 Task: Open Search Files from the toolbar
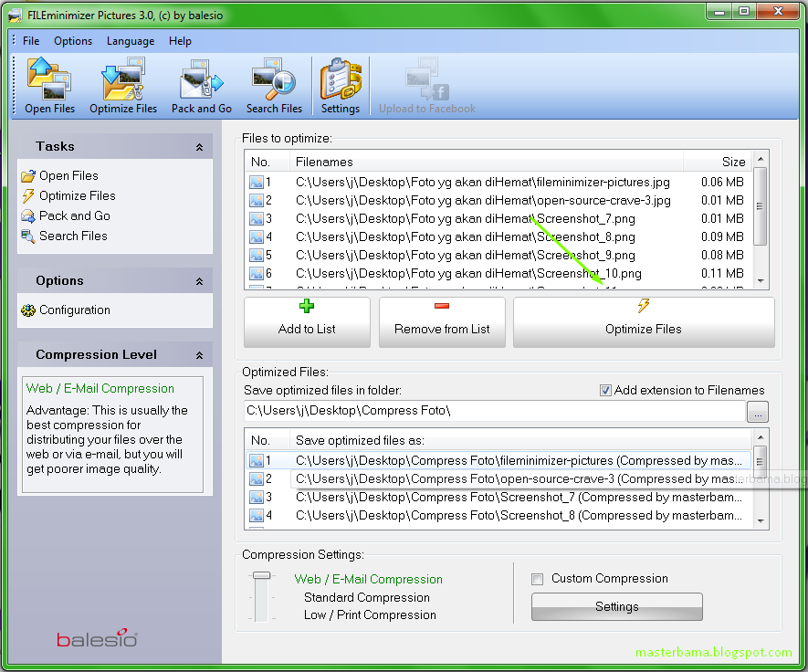click(274, 86)
